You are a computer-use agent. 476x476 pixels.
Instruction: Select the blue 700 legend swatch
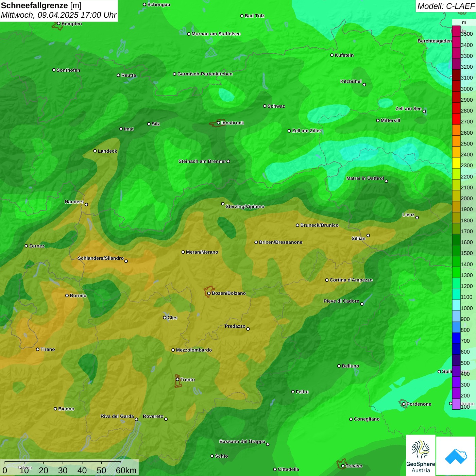[456, 338]
